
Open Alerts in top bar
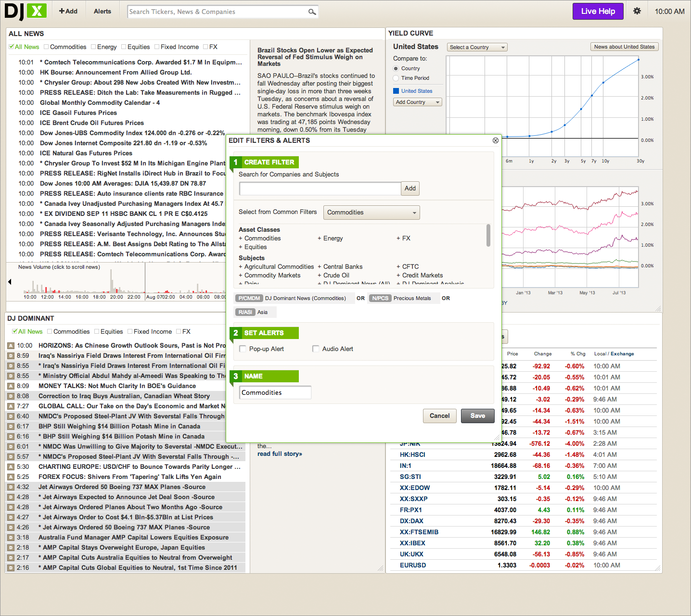coord(102,11)
